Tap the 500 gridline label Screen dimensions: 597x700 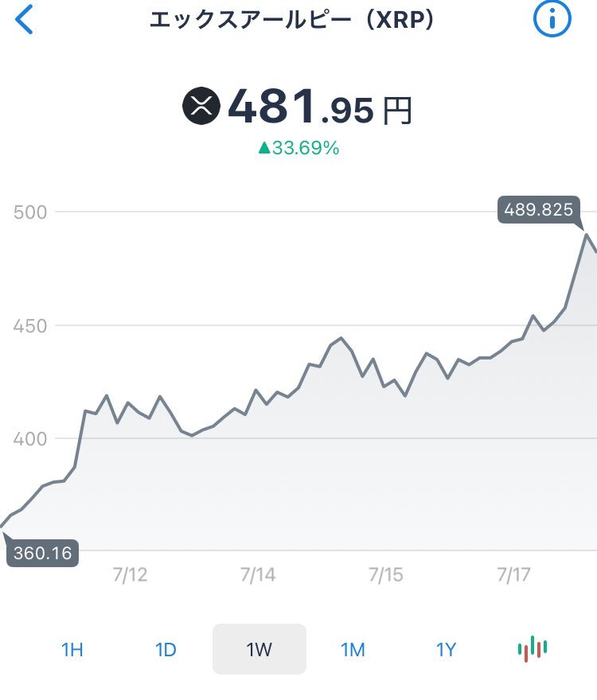click(30, 212)
